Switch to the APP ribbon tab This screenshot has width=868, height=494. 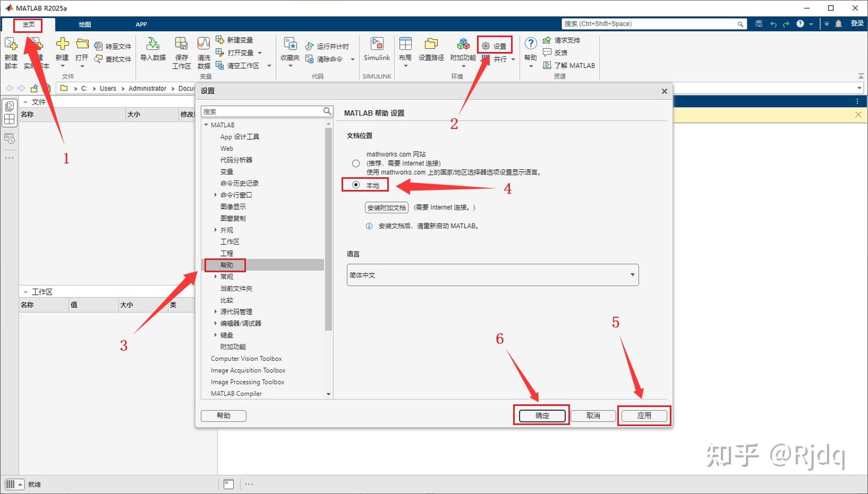coord(141,24)
